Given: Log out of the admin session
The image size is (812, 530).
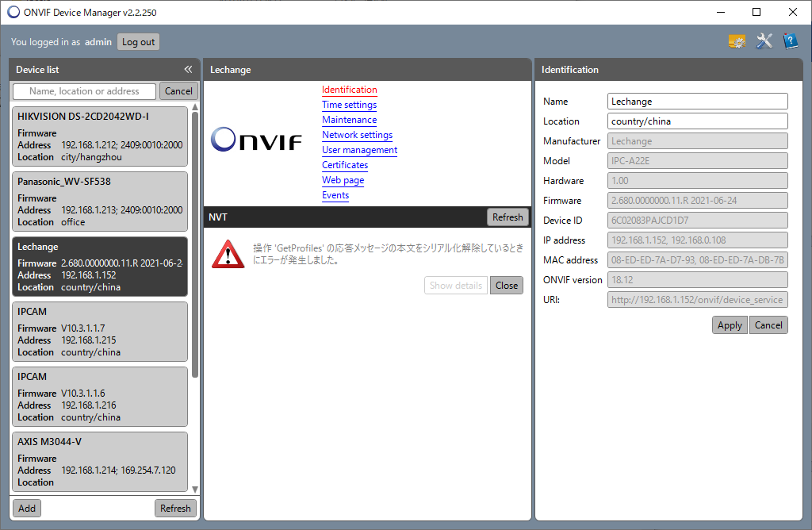Looking at the screenshot, I should (x=138, y=42).
